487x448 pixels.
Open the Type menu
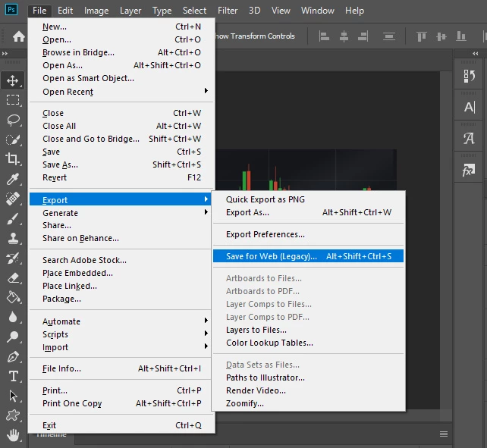(x=162, y=11)
